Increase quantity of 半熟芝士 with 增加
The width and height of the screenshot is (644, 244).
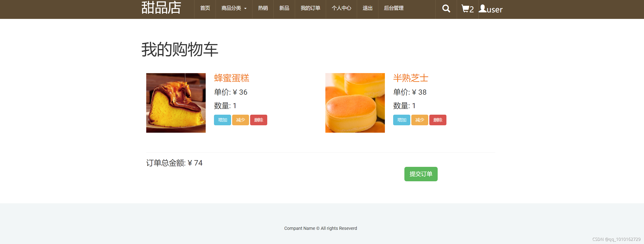(401, 120)
